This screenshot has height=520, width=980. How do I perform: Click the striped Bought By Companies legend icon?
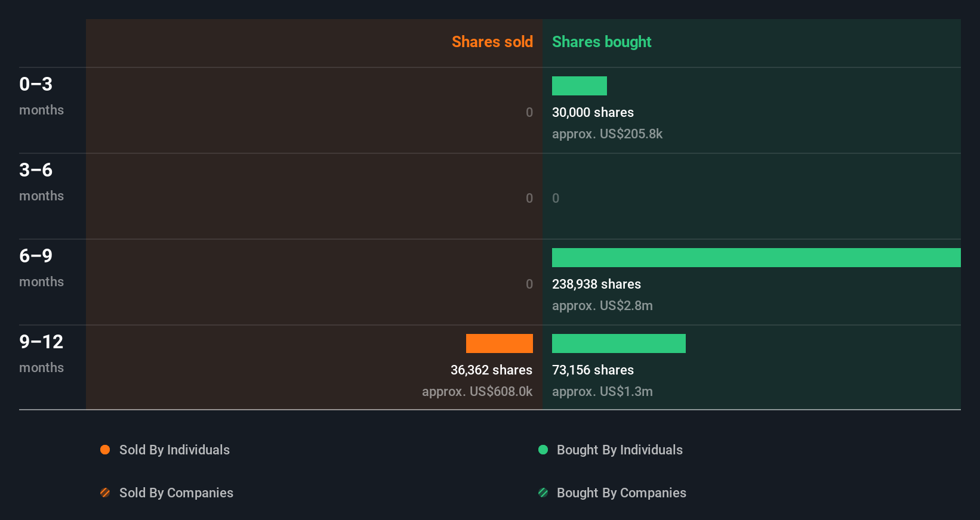pyautogui.click(x=543, y=493)
